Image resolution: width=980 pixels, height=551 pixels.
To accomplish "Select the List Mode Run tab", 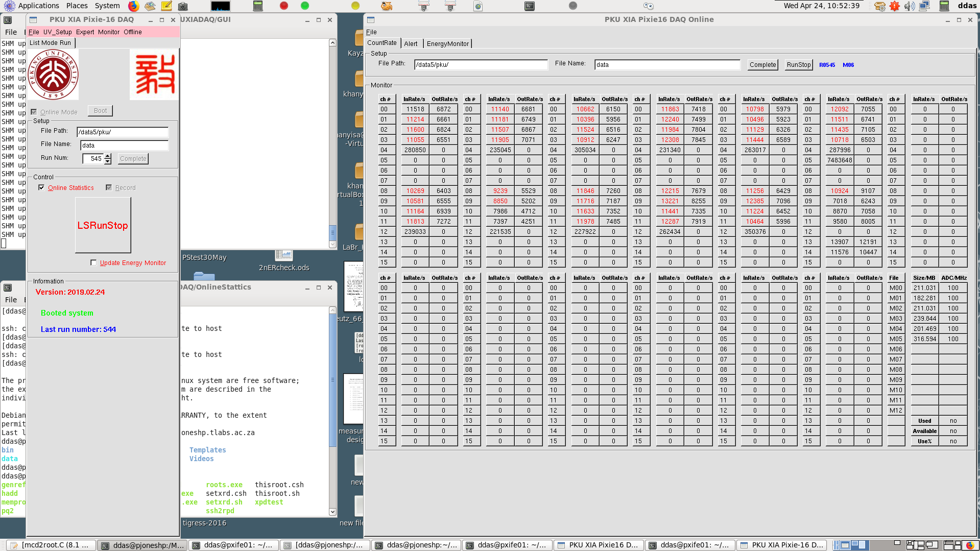I will 51,43.
